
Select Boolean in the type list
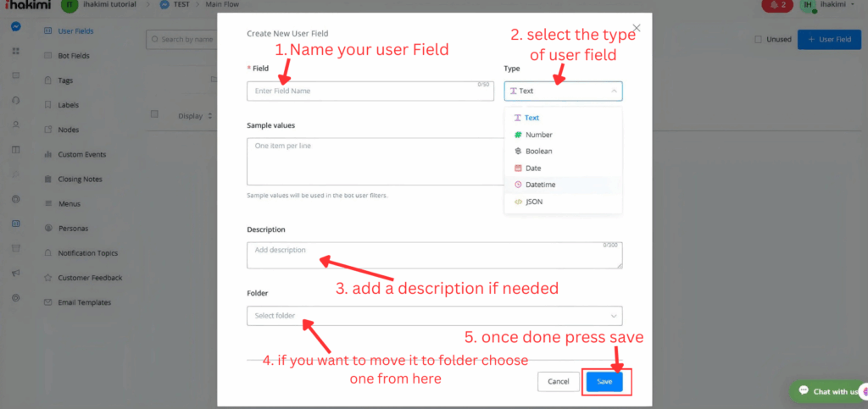538,152
